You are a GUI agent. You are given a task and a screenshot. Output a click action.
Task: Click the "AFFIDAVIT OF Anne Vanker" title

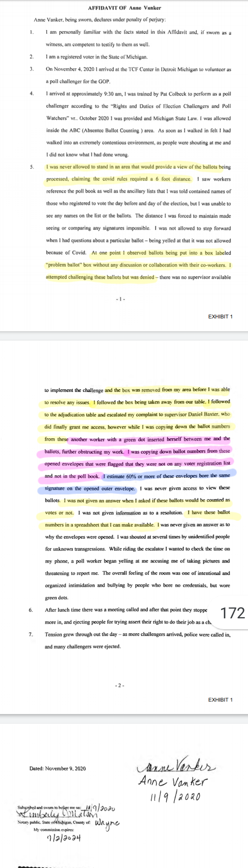[124, 8]
